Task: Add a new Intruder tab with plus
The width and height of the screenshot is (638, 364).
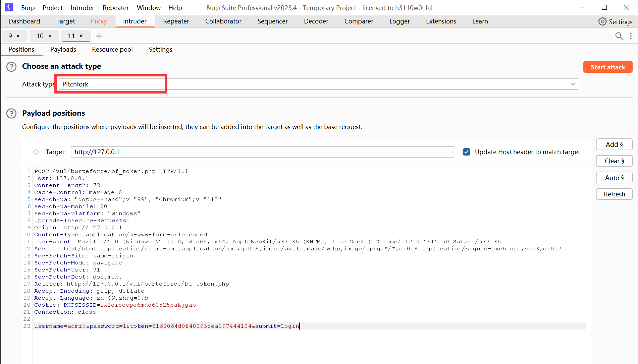Action: [x=99, y=36]
